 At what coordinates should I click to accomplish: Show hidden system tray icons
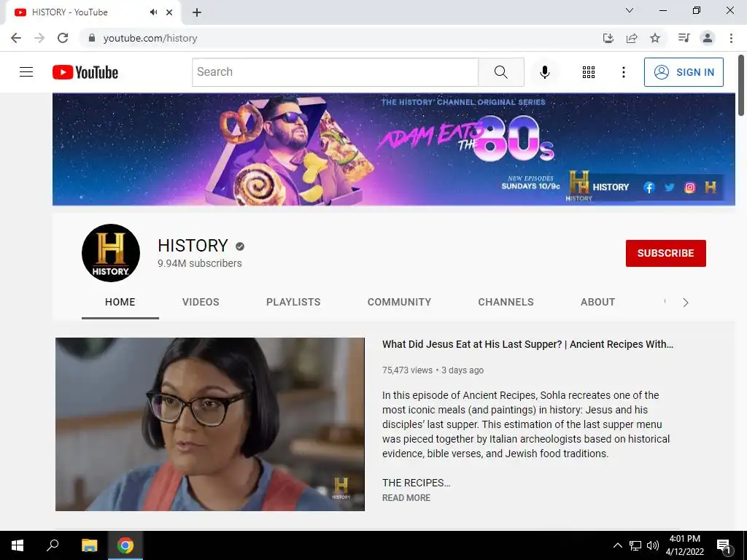click(617, 545)
